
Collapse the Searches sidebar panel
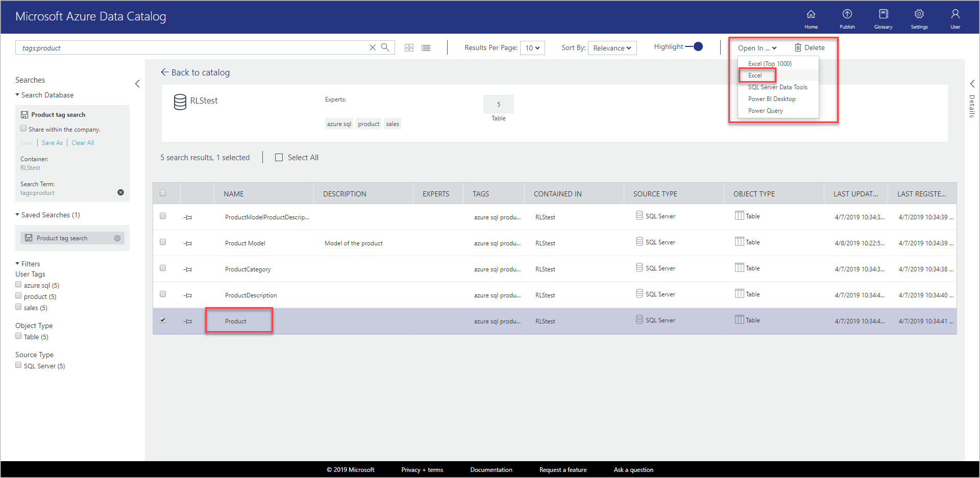click(x=137, y=83)
